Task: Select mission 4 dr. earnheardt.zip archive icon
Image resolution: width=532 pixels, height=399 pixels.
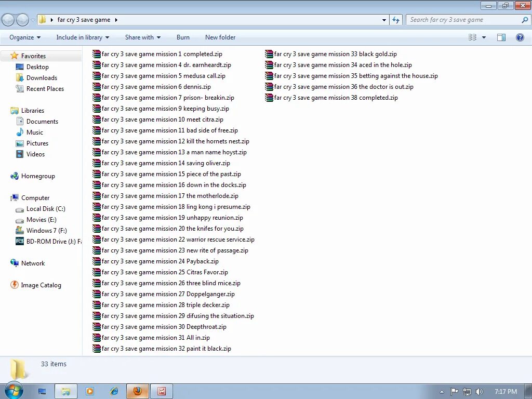Action: (96, 65)
